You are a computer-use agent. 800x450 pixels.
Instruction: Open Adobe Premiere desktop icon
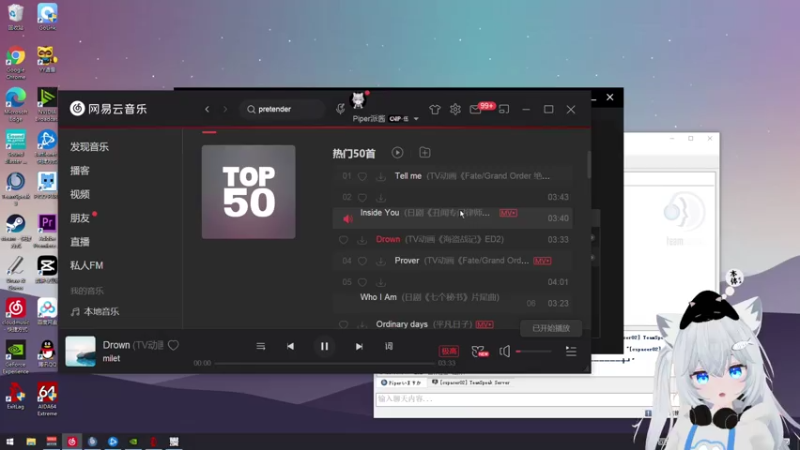click(47, 231)
